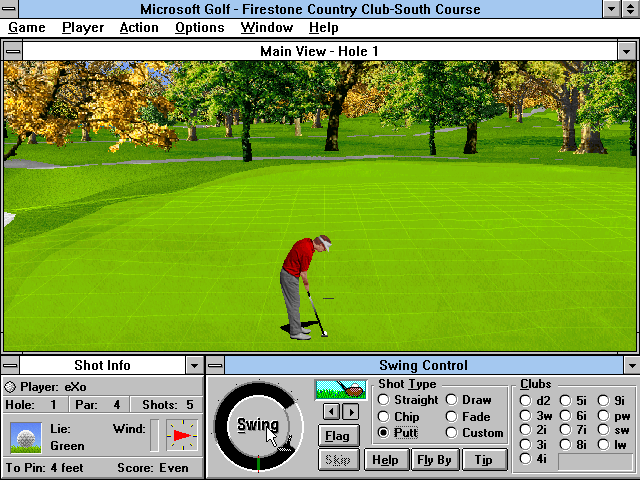Open the Options menu
640x480 pixels.
point(200,28)
